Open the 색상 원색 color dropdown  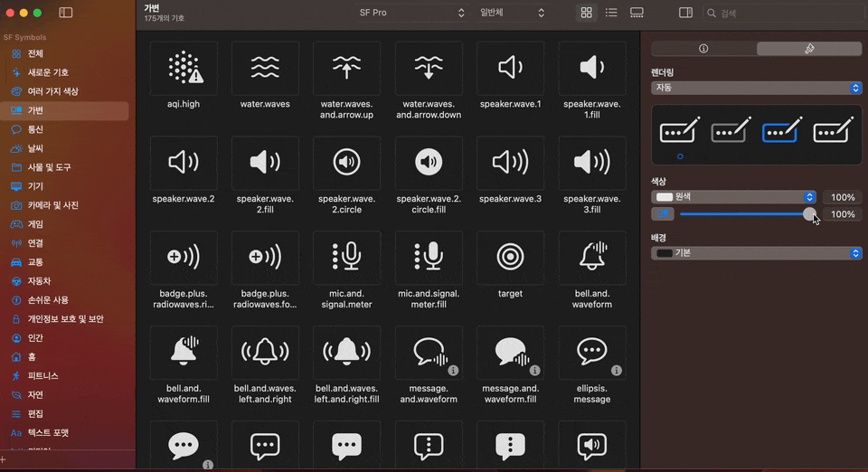pos(733,197)
